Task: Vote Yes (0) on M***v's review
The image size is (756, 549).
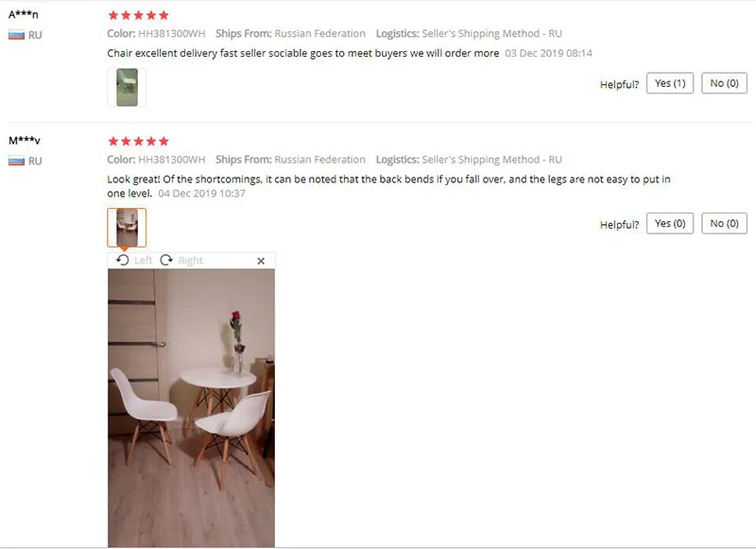Action: [x=670, y=223]
